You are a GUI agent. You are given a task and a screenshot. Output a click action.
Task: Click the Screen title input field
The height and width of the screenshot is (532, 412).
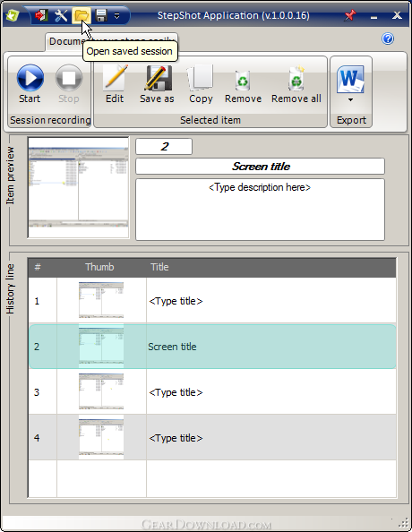point(260,167)
